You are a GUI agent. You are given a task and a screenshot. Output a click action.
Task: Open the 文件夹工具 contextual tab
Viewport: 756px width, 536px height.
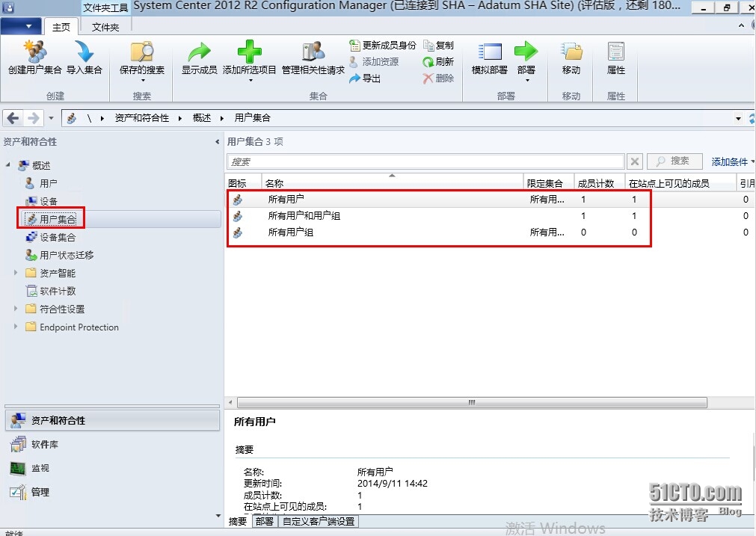[105, 7]
